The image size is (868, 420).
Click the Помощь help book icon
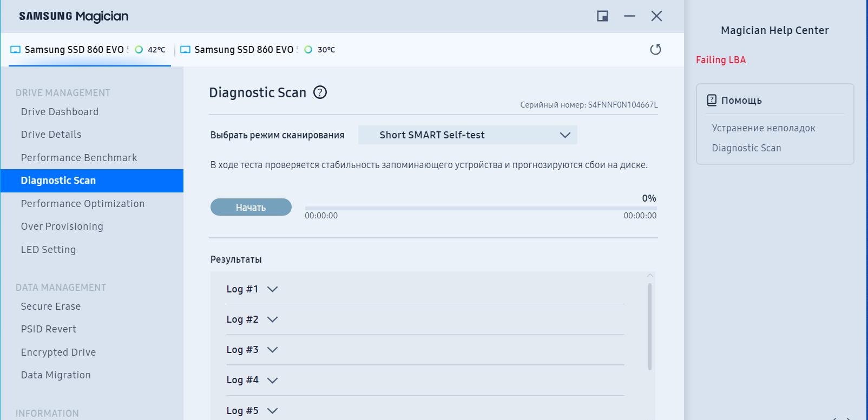712,100
